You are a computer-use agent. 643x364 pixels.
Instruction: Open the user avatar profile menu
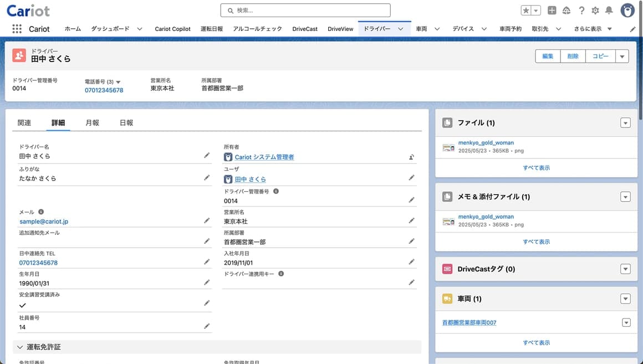[627, 10]
